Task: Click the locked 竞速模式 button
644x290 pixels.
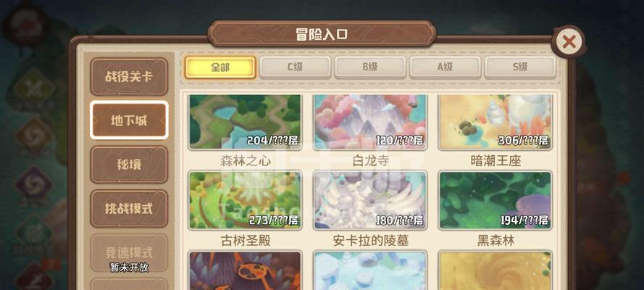Action: (129, 253)
